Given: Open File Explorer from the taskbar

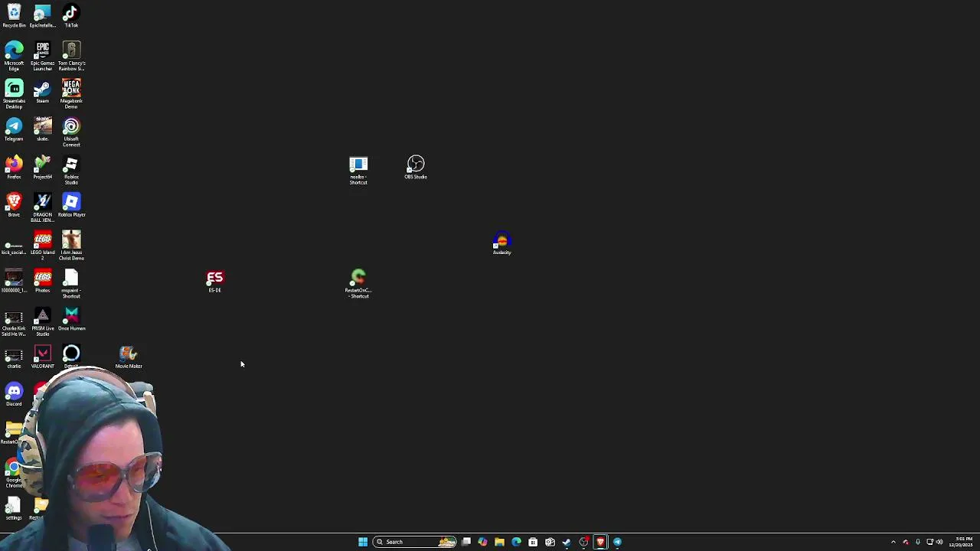Looking at the screenshot, I should coord(499,542).
